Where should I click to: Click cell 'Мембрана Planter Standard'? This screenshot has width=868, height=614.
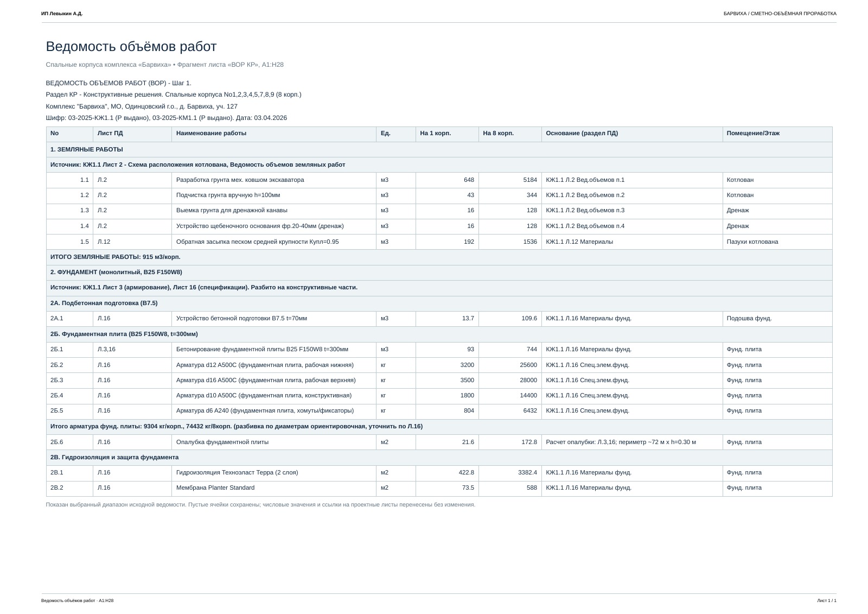pyautogui.click(x=274, y=488)
